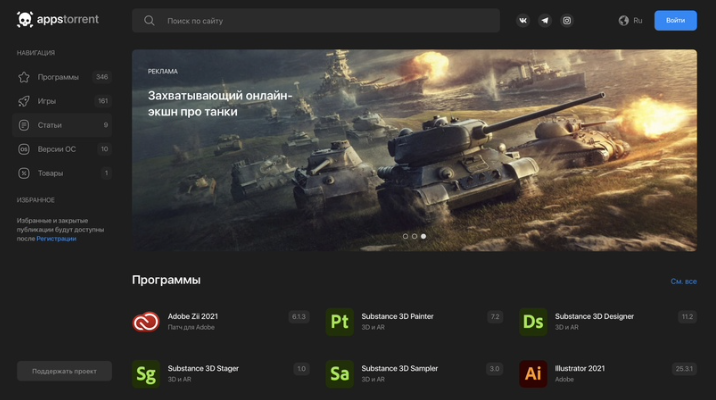Viewport: 716px width, 400px height.
Task: Select first banner slide dot
Action: pos(405,236)
